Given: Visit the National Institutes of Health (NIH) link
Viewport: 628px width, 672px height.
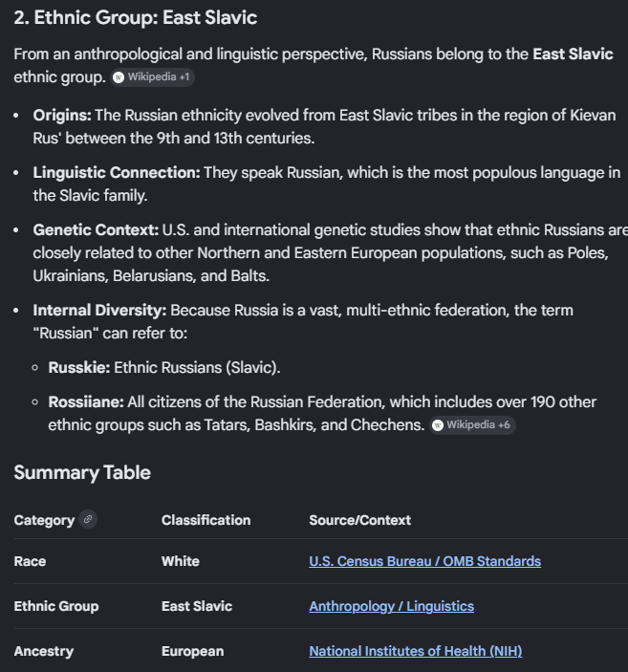Looking at the screenshot, I should point(415,651).
